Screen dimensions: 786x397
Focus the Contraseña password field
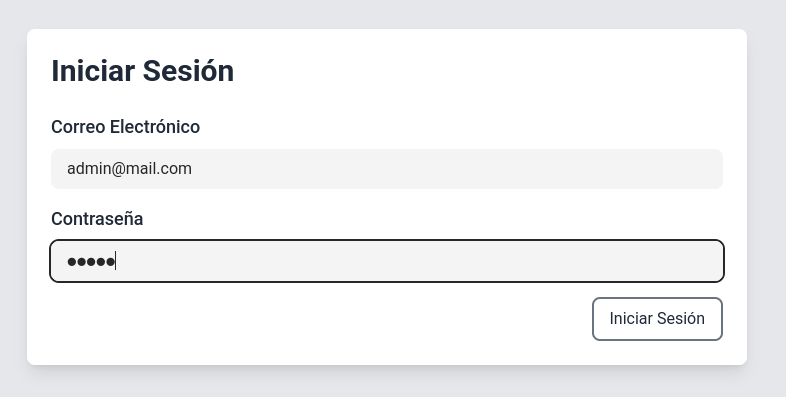pyautogui.click(x=387, y=261)
